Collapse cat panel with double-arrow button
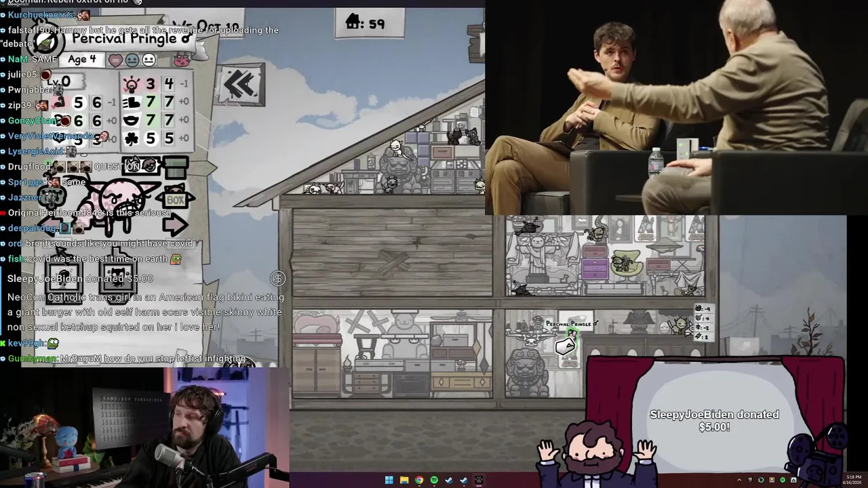 click(241, 85)
